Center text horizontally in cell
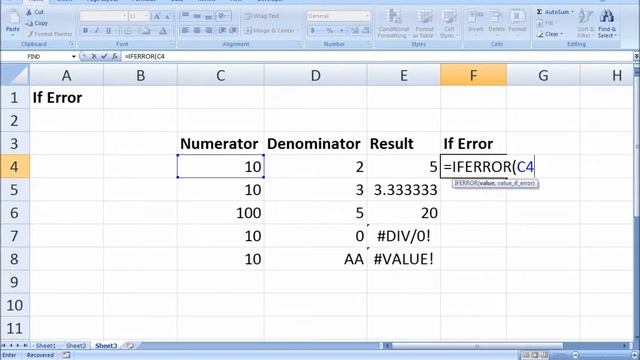This screenshot has height=360, width=640. coord(197,31)
